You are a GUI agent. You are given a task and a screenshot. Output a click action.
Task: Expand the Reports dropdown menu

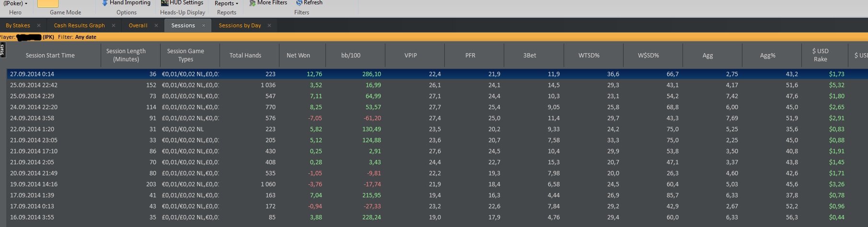coord(226,3)
